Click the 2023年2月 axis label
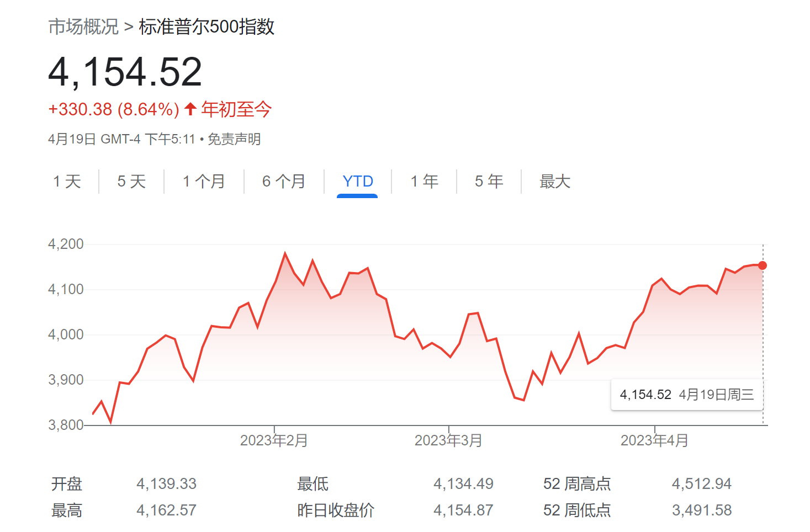The image size is (810, 532). point(274,440)
